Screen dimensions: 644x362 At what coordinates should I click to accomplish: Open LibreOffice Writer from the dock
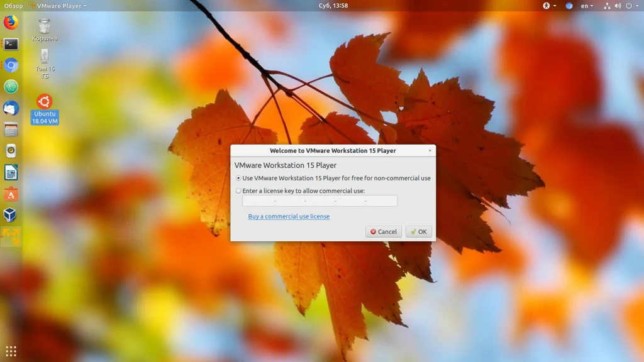11,172
